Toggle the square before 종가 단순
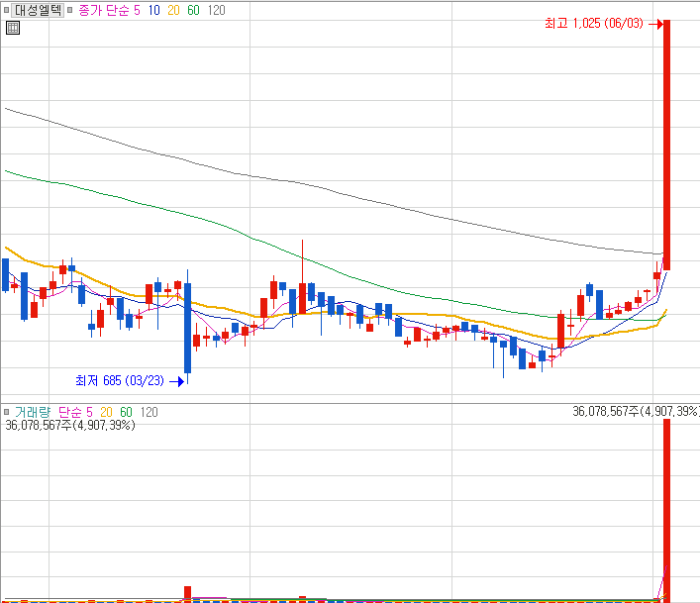Viewport: 700px width, 603px height. point(69,10)
